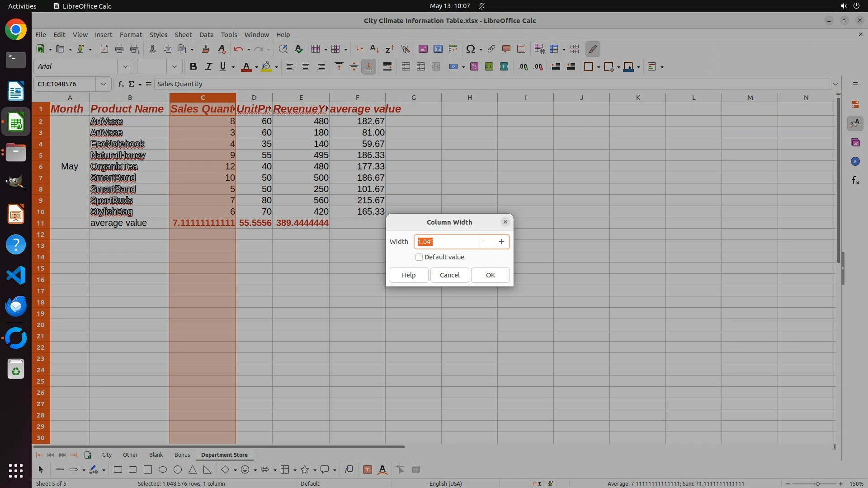Switch to the Bonus sheet tab

click(182, 455)
